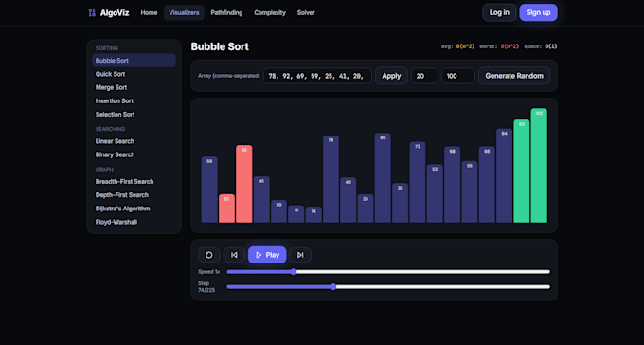Click Generate Random button
Viewport: 644px width, 345px height.
tap(514, 76)
